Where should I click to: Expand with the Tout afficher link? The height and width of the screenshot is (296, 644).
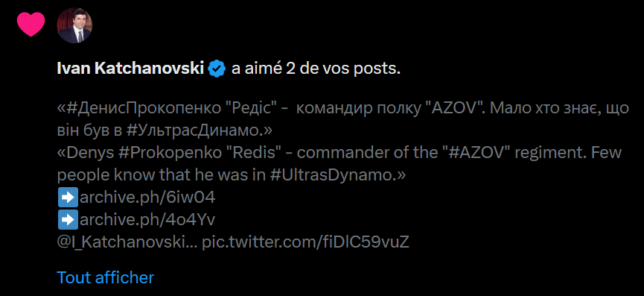click(105, 277)
